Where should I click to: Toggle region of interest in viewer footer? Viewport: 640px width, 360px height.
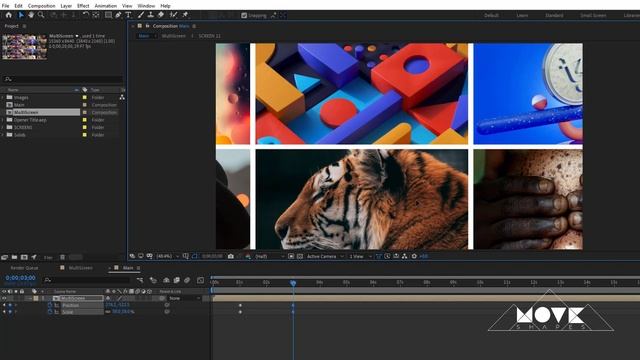(x=291, y=256)
